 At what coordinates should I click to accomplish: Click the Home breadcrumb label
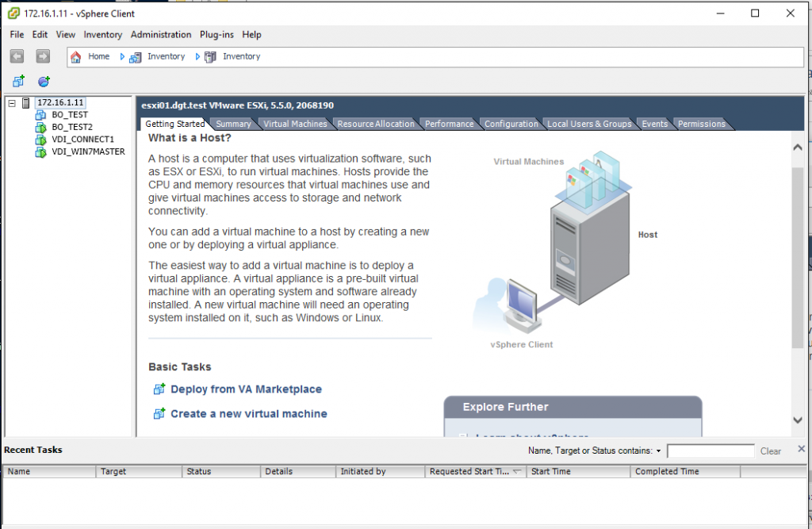(x=98, y=56)
